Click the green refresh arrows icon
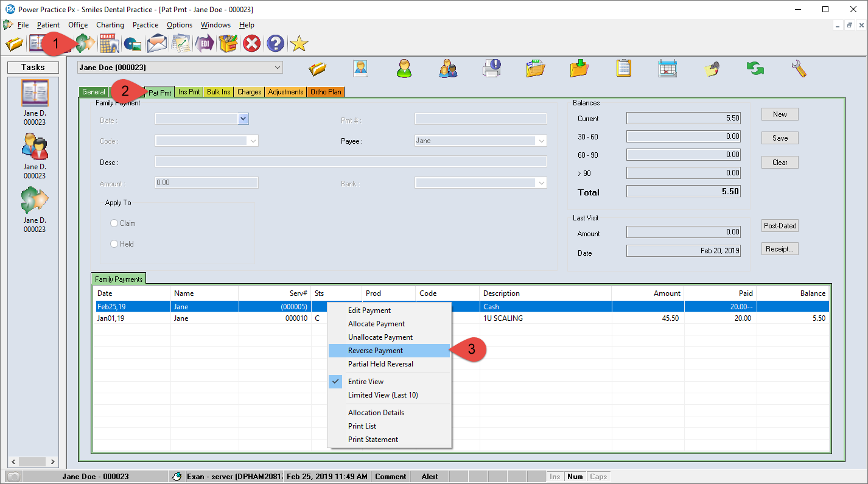Screen dimensions: 868x484 755,68
